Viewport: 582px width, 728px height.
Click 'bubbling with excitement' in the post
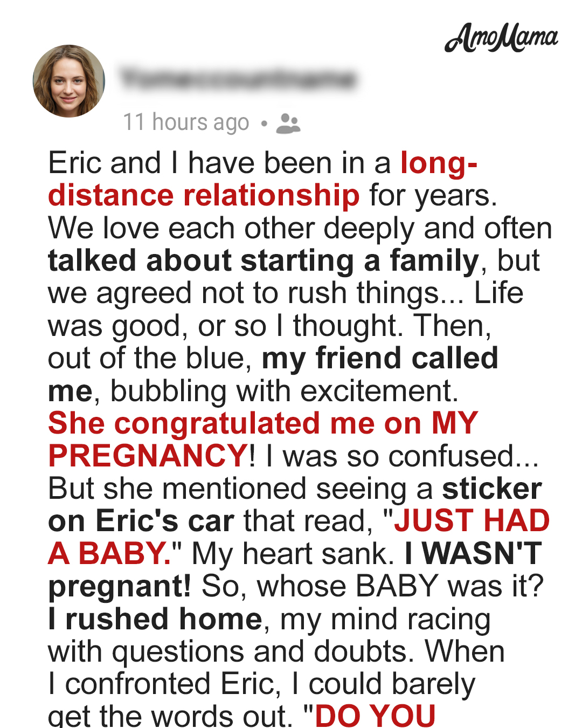tap(284, 391)
